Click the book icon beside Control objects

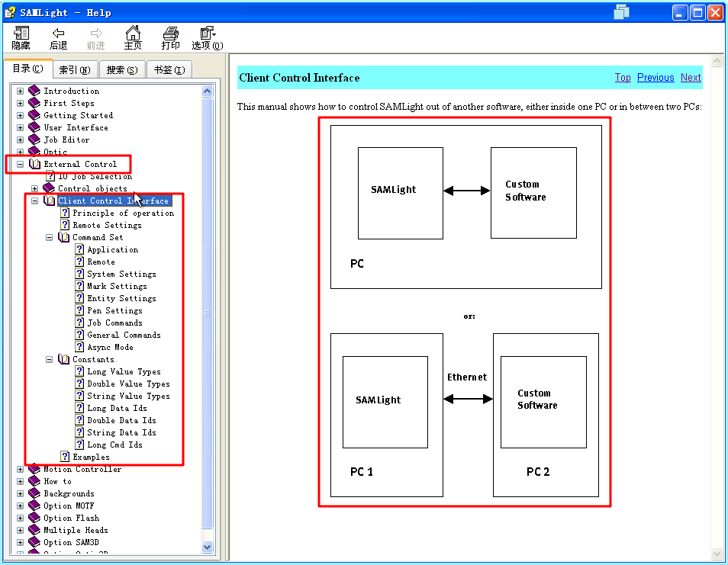pyautogui.click(x=49, y=188)
